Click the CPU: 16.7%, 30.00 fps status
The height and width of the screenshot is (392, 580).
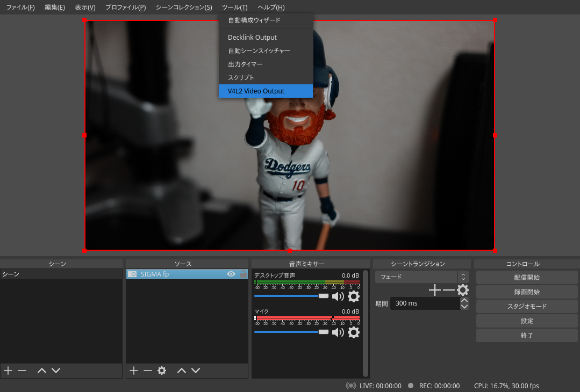pyautogui.click(x=506, y=386)
